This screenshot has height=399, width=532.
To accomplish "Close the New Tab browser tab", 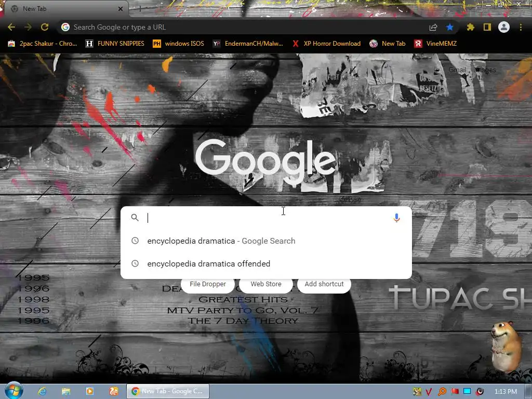I will [121, 9].
